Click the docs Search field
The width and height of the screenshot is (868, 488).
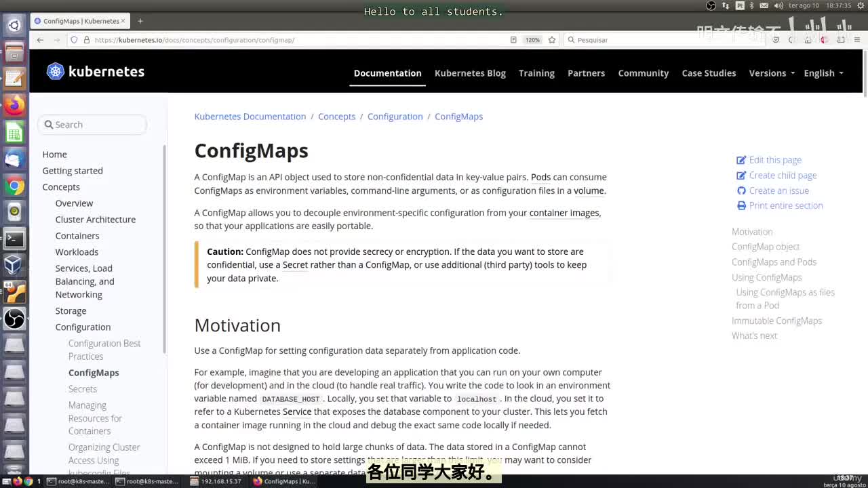pyautogui.click(x=92, y=125)
